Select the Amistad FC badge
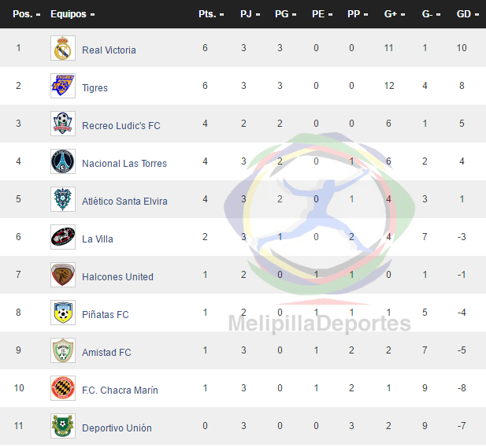 coord(63,350)
